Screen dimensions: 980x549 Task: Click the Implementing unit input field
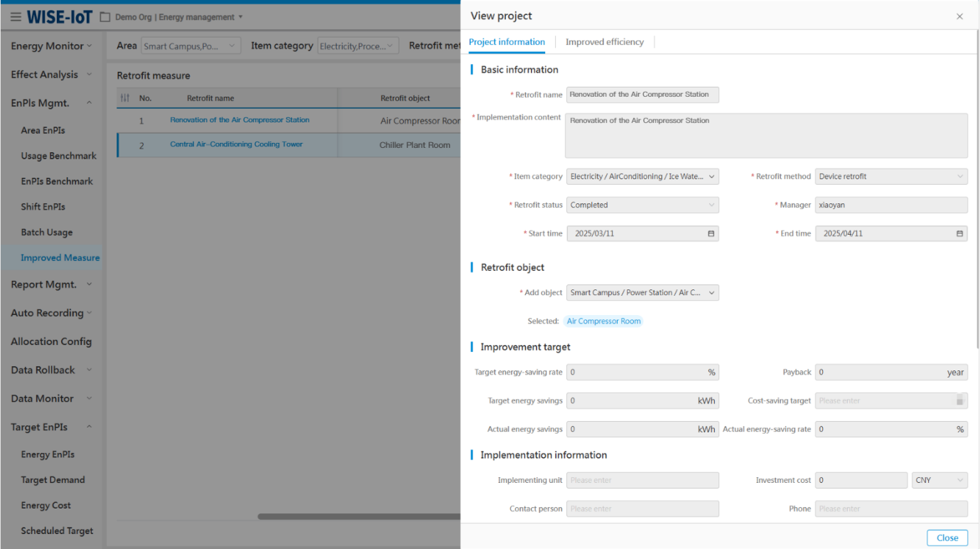coord(642,480)
